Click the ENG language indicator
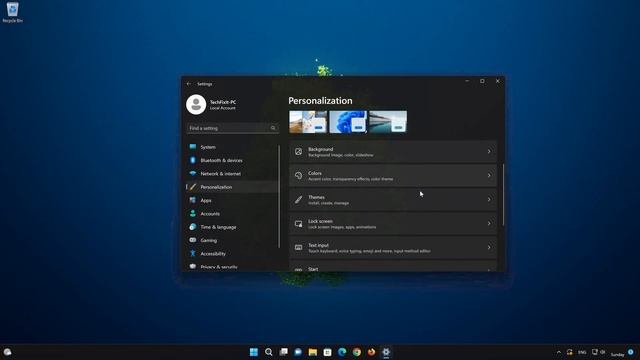The image size is (640, 360). coord(582,352)
